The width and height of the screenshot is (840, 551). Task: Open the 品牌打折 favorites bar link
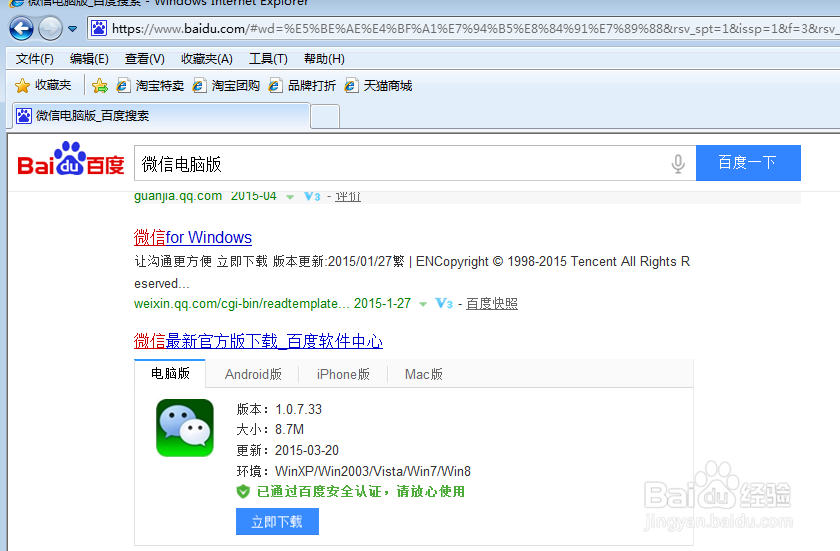coord(303,86)
